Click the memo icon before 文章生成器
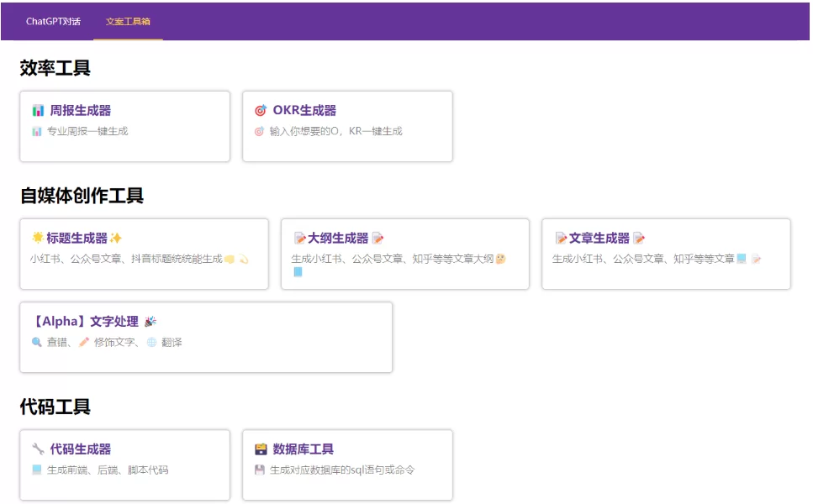 coord(561,239)
